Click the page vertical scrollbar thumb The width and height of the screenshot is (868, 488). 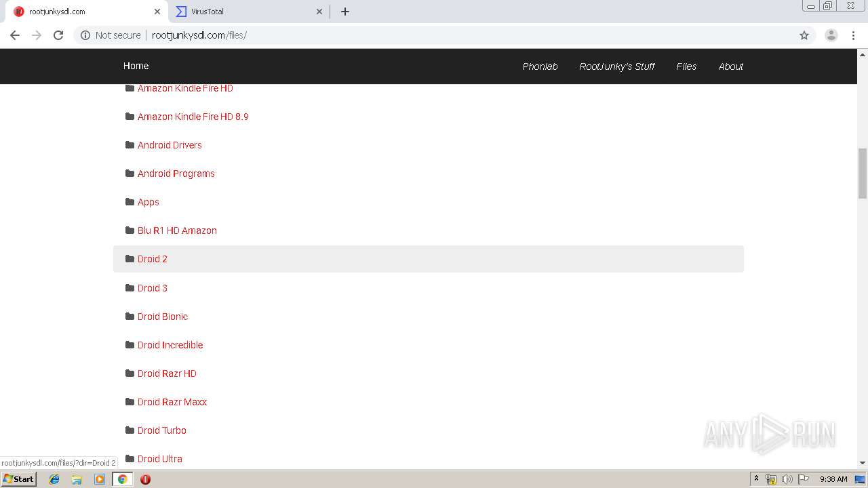pyautogui.click(x=863, y=172)
